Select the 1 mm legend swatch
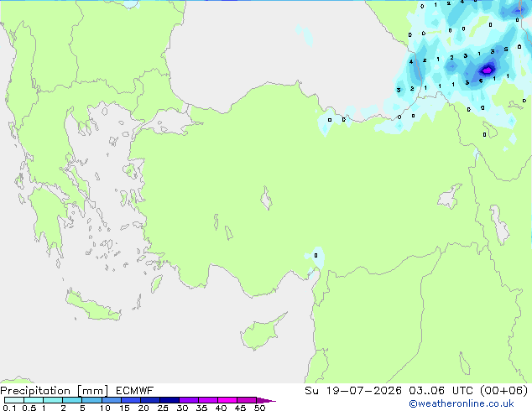Screen dimensions: 532x411 [53, 400]
